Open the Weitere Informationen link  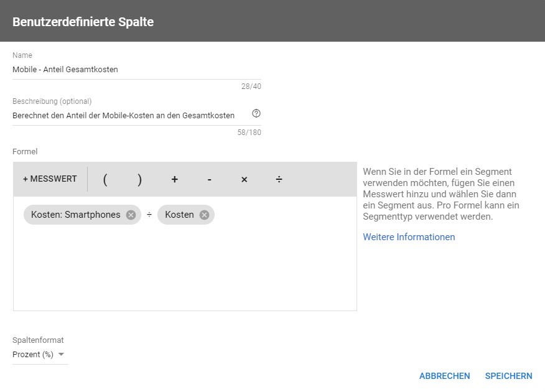coord(409,237)
